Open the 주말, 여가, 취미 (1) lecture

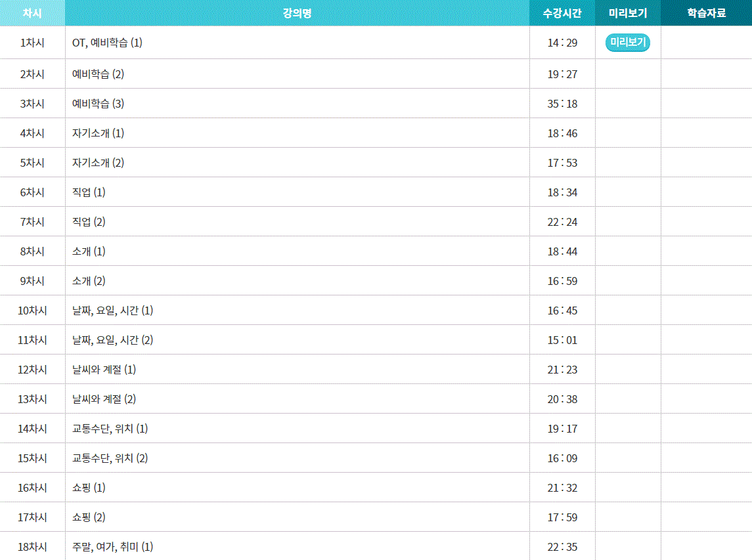112,547
